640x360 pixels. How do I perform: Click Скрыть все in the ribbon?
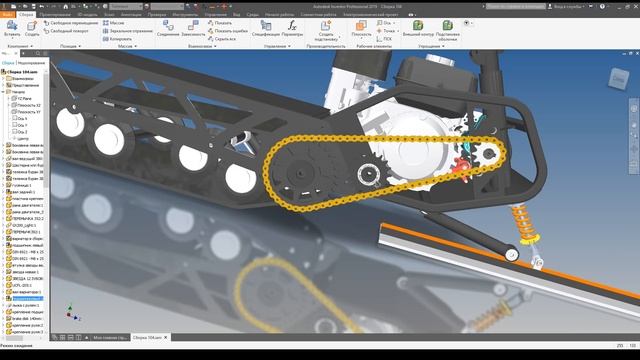(x=222, y=39)
